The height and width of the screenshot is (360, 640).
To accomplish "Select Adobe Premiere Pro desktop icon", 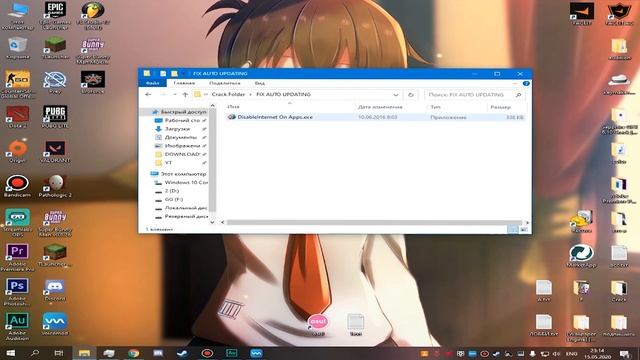I will [17, 258].
